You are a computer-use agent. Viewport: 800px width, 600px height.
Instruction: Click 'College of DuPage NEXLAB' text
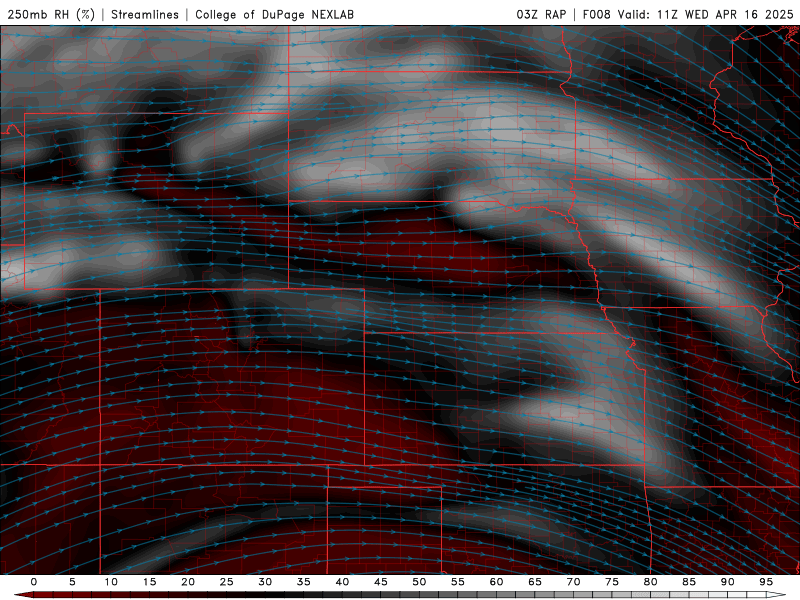[x=274, y=14]
